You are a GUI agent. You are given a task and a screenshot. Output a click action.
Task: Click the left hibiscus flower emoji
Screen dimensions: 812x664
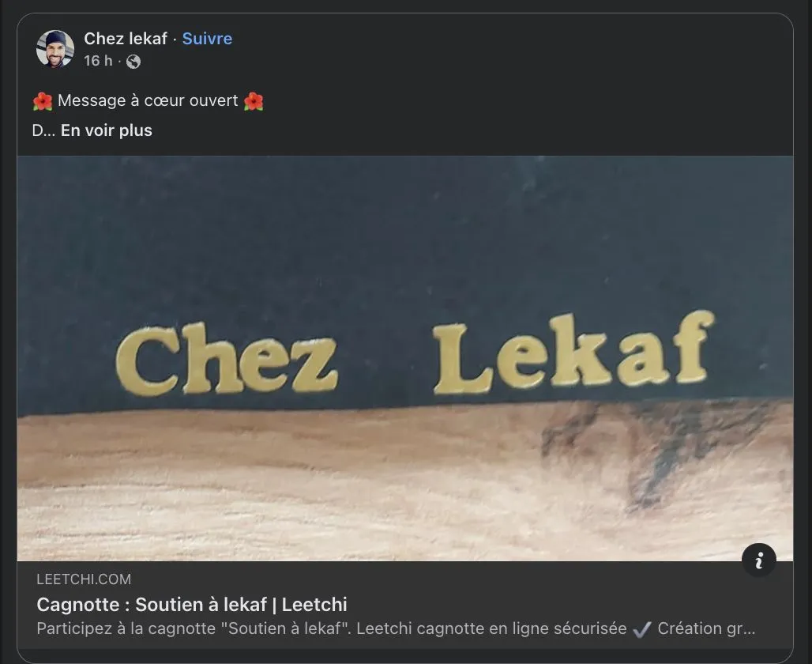(43, 101)
